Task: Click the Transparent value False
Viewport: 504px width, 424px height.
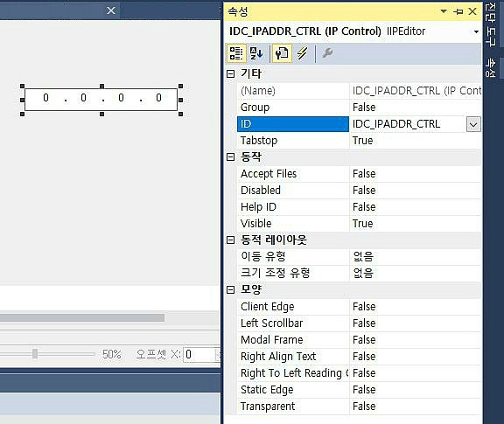Action: [416, 407]
